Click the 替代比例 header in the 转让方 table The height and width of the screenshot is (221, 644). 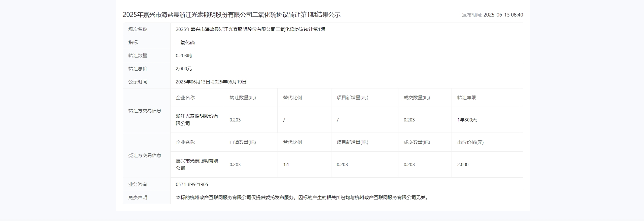pos(292,98)
